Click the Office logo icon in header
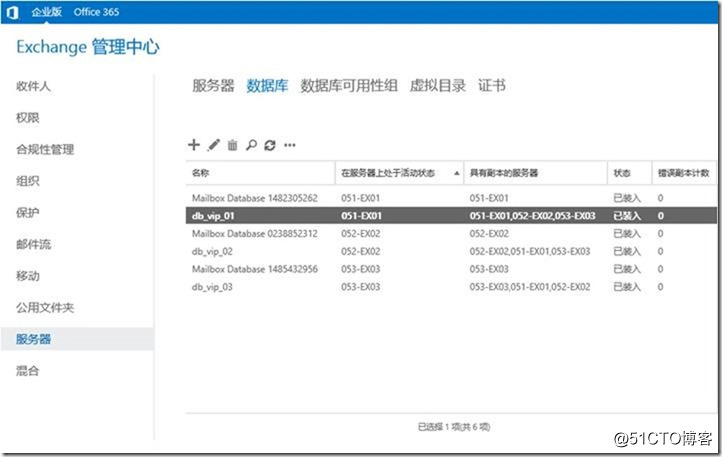This screenshot has height=457, width=722. [x=13, y=12]
